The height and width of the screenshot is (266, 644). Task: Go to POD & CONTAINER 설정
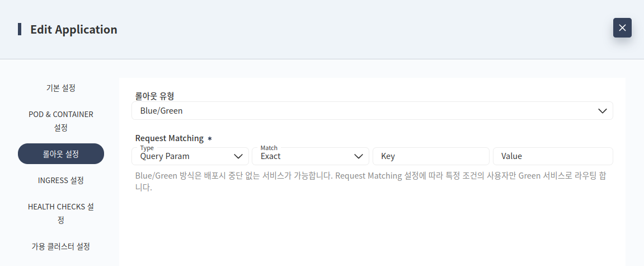61,121
